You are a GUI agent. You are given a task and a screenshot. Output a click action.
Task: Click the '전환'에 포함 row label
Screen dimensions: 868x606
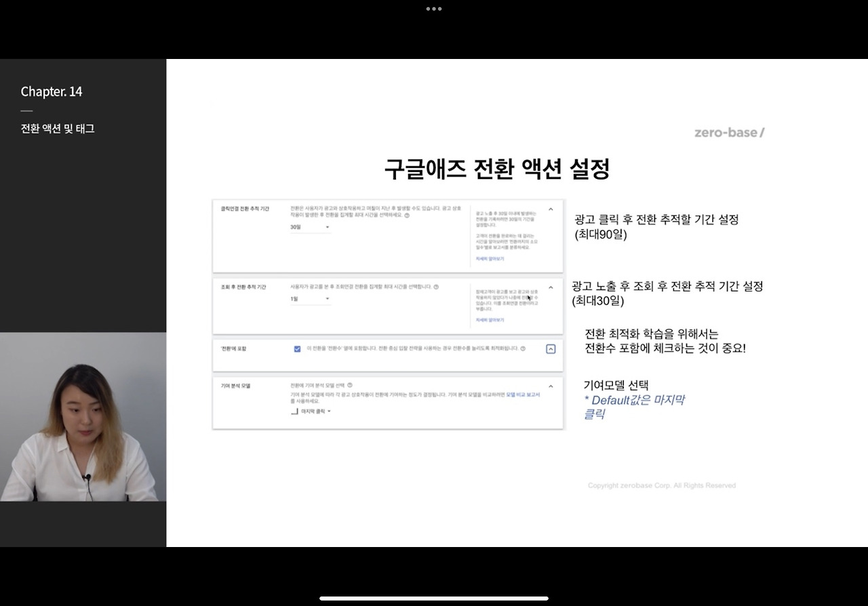[233, 348]
